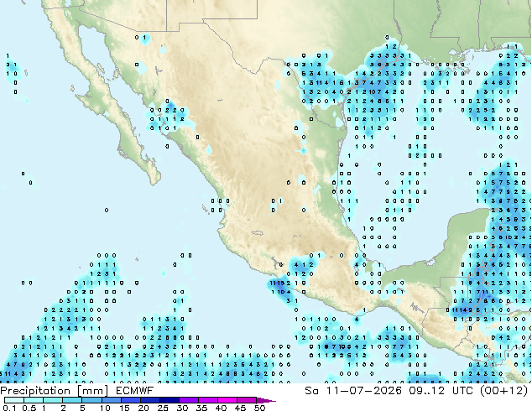Screen dimensions: 532x411
Task: Select the legend scale label "15"
Action: (x=124, y=408)
